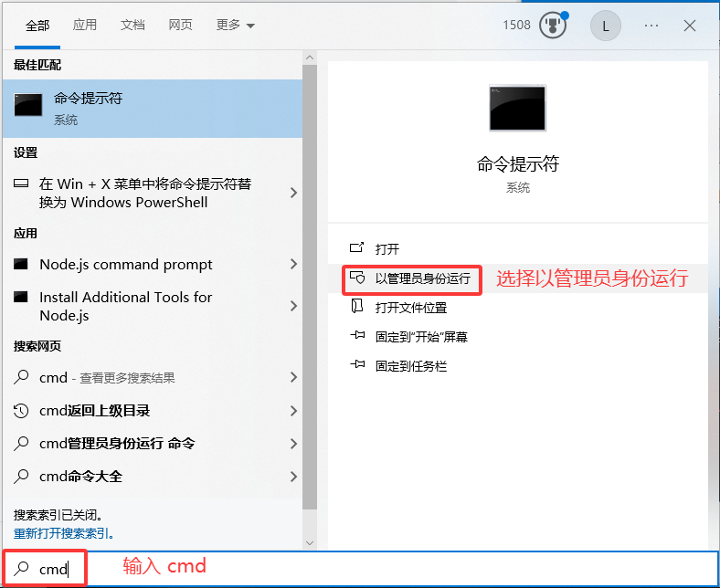This screenshot has height=588, width=720.
Task: Expand arrow for the Win + X setting
Action: point(294,193)
